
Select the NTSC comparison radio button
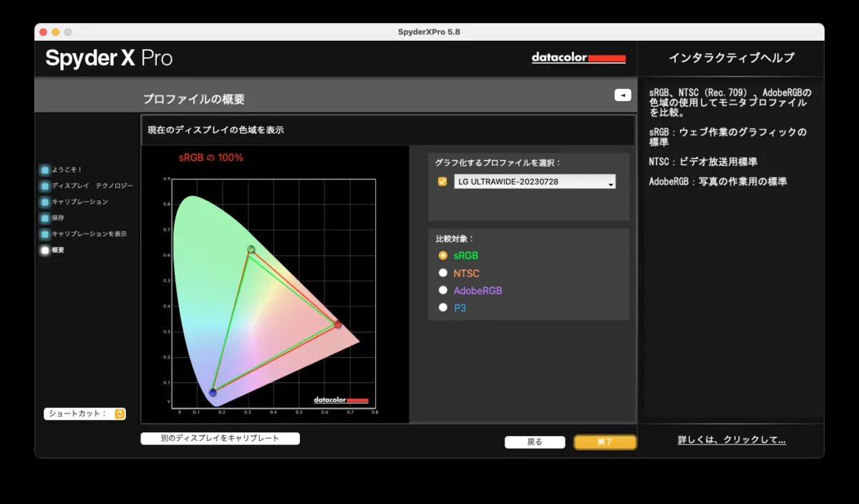click(x=443, y=273)
